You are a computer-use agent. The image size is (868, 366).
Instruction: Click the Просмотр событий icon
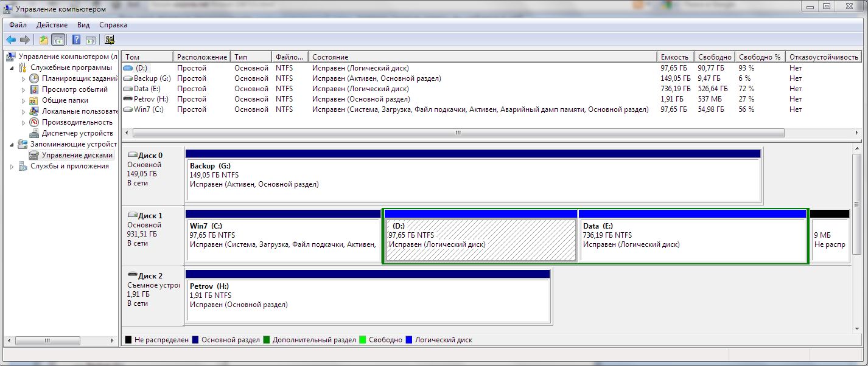tap(34, 89)
